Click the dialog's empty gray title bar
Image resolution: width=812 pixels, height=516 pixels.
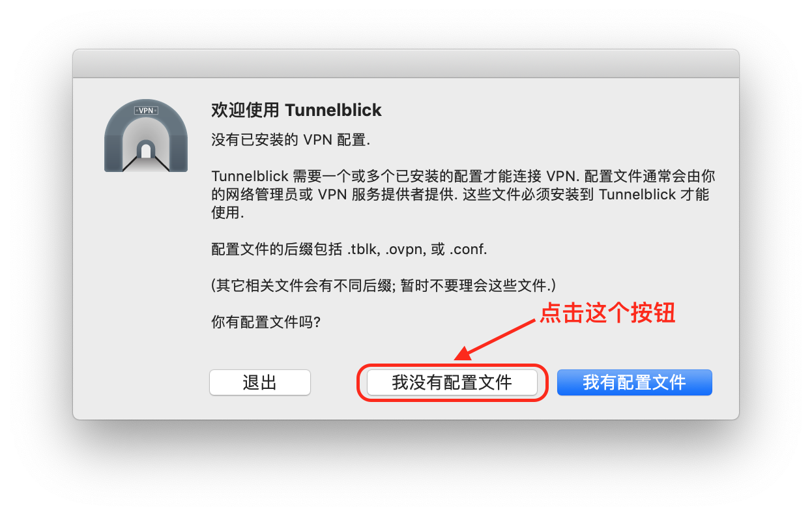tap(406, 64)
